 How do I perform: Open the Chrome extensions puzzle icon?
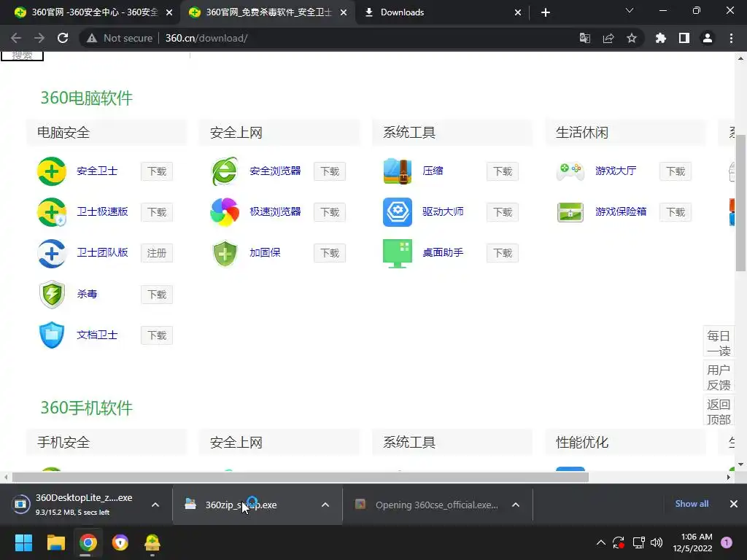tap(661, 38)
